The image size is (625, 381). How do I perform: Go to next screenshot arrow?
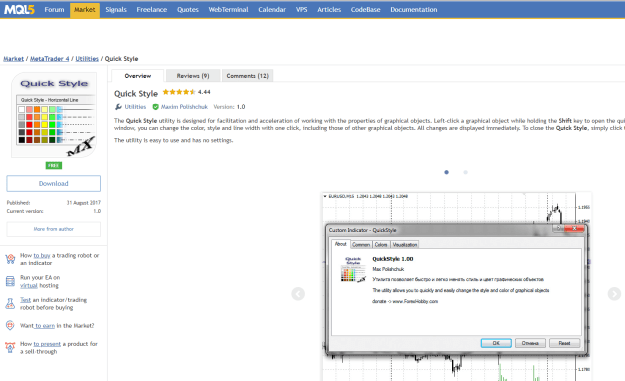click(x=614, y=294)
